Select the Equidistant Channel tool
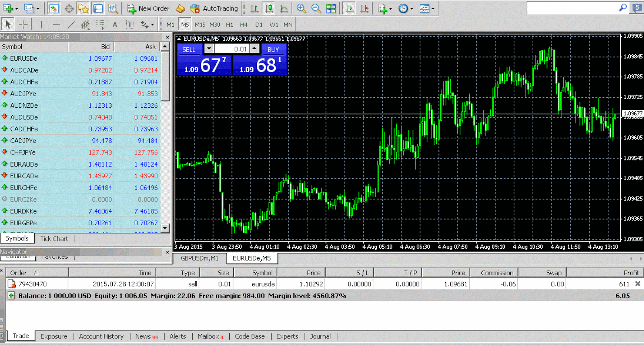Viewport: 644px width, 346px height. pyautogui.click(x=85, y=25)
